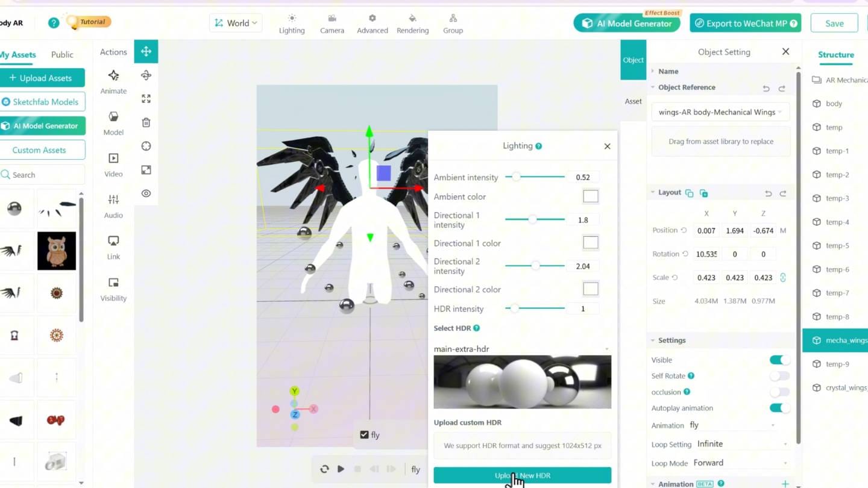Click the Export to WeChat MP button
Viewport: 868px width, 488px height.
click(x=745, y=23)
